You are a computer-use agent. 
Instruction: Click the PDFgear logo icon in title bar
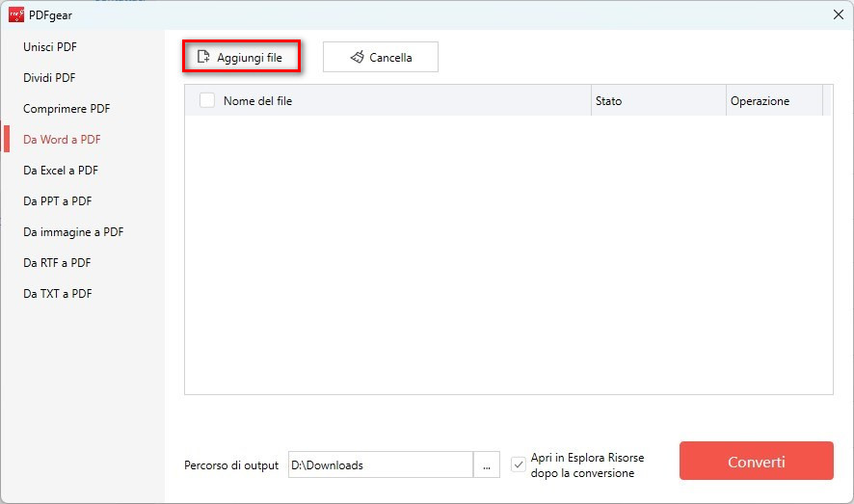pos(16,14)
